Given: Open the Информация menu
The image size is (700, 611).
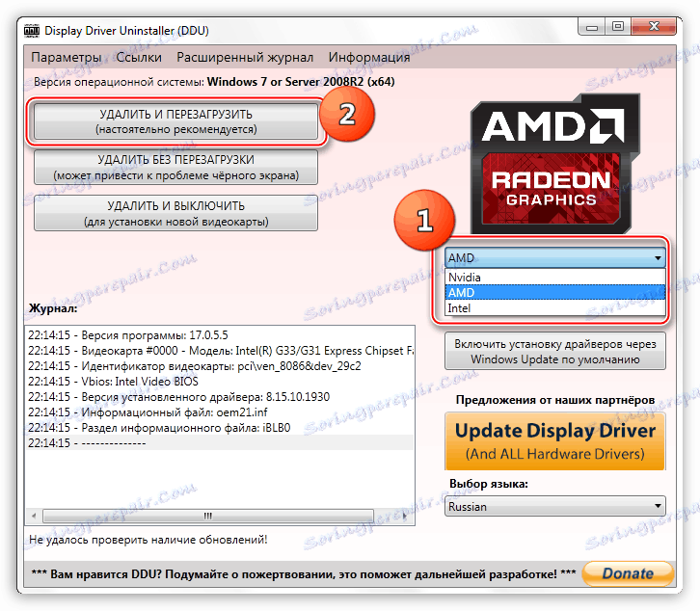Looking at the screenshot, I should click(x=369, y=57).
